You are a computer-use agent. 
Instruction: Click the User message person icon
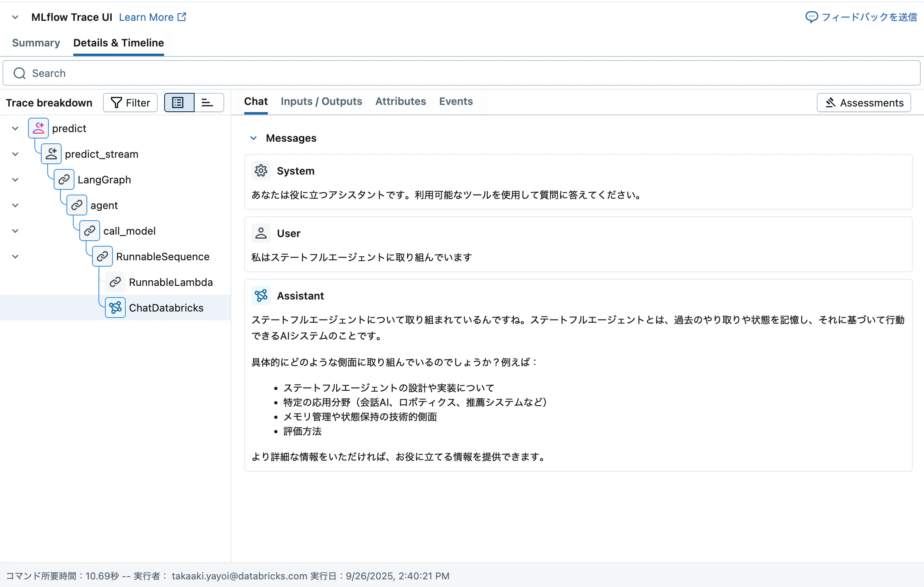point(261,233)
